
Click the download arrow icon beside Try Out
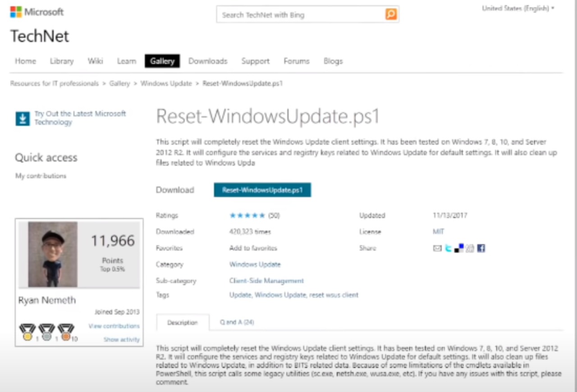point(23,119)
